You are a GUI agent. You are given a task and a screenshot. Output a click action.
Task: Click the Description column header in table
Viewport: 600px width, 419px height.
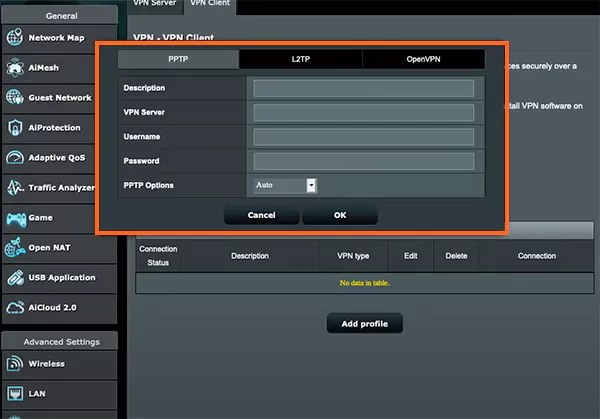pos(250,256)
